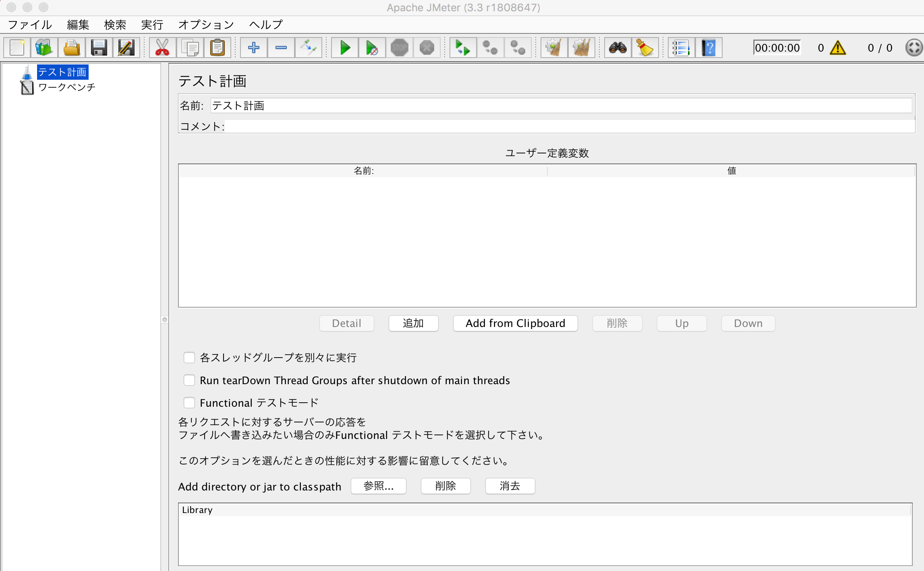Expand all with blue plus icon
924x571 pixels.
click(253, 48)
